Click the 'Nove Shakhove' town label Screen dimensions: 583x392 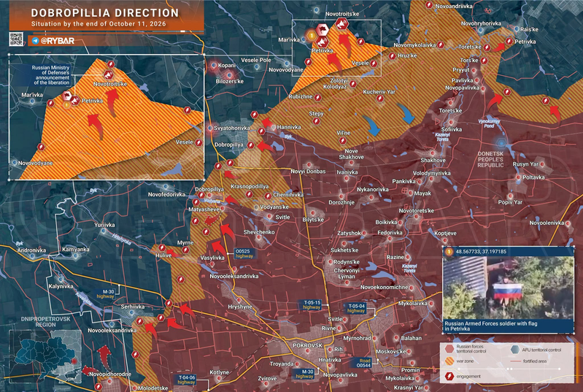coord(352,154)
